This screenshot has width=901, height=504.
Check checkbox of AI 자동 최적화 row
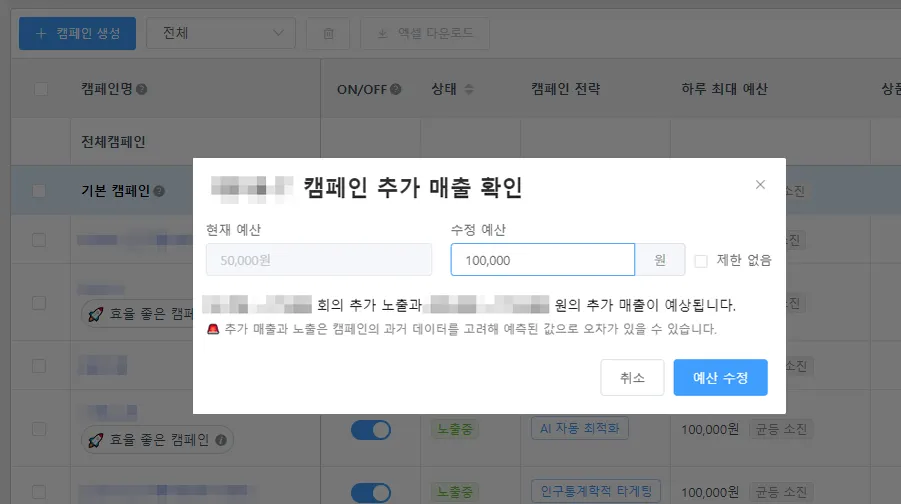click(39, 429)
